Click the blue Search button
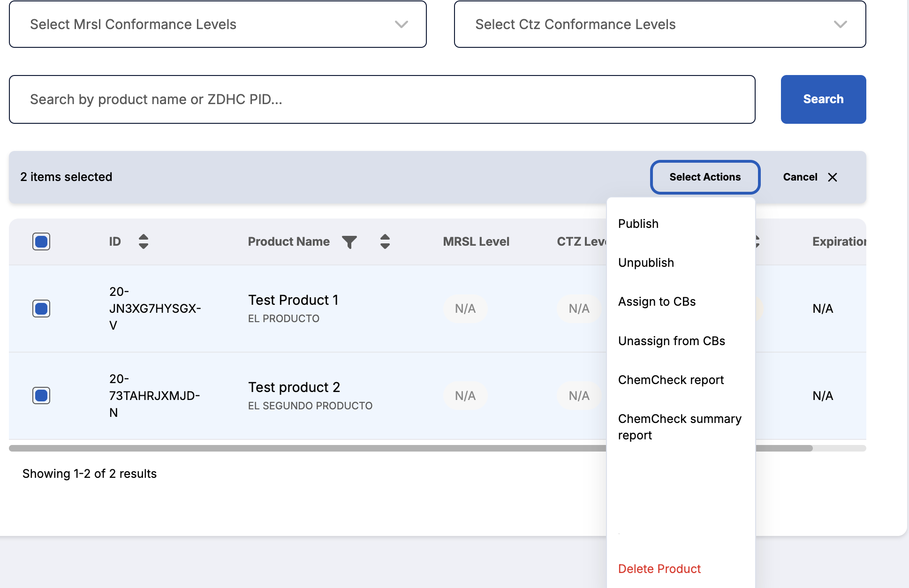909x588 pixels. (823, 99)
